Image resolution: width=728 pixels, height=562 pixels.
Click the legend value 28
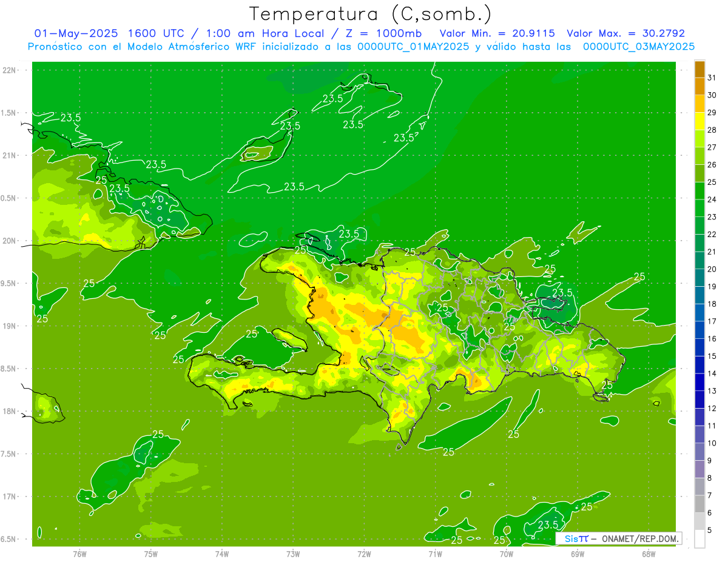point(712,130)
